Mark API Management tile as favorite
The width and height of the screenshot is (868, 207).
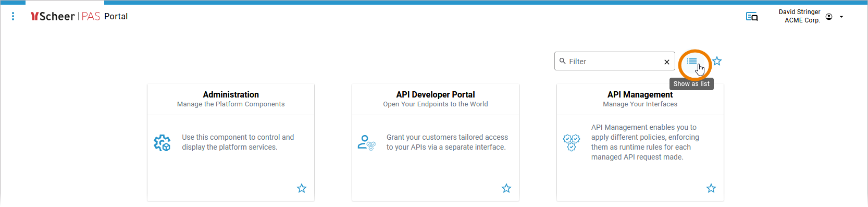click(x=711, y=188)
